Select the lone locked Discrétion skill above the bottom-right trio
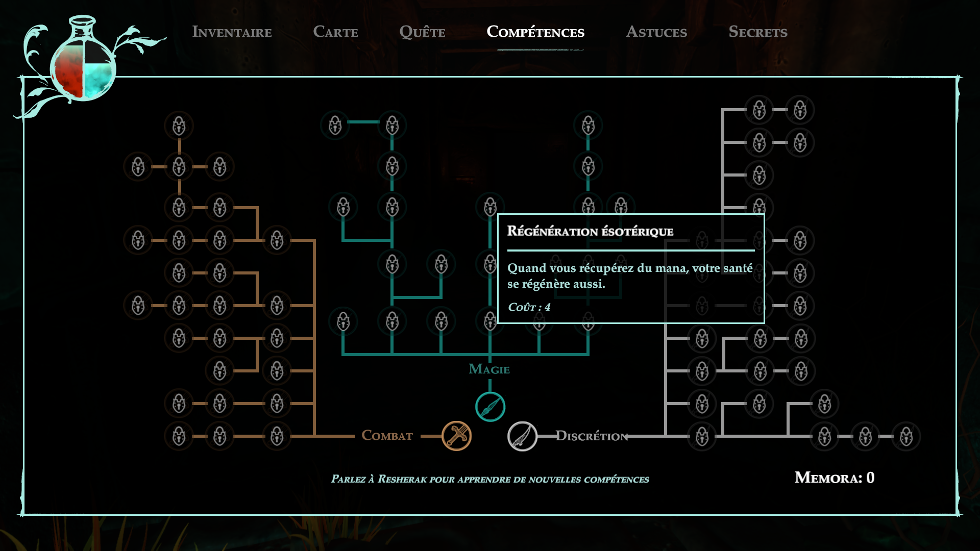980x551 pixels. click(x=824, y=404)
